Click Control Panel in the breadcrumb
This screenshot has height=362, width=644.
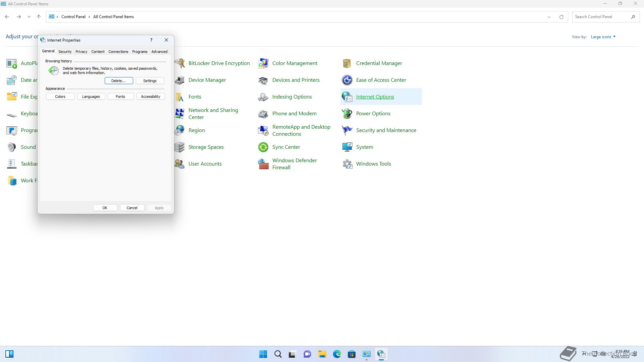point(73,17)
